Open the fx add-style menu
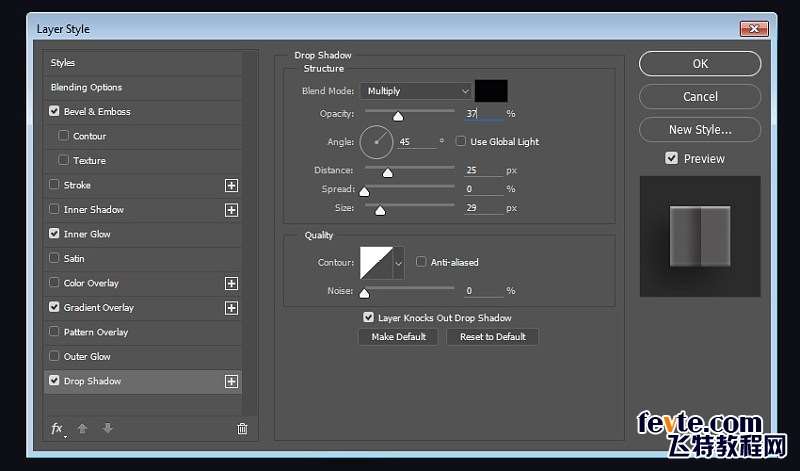Image resolution: width=800 pixels, height=471 pixels. coord(58,429)
